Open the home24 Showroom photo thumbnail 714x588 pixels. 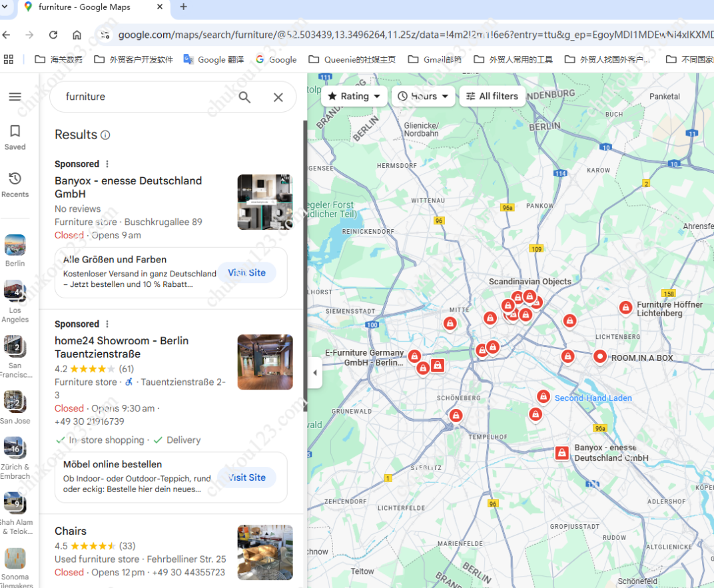[x=265, y=362]
